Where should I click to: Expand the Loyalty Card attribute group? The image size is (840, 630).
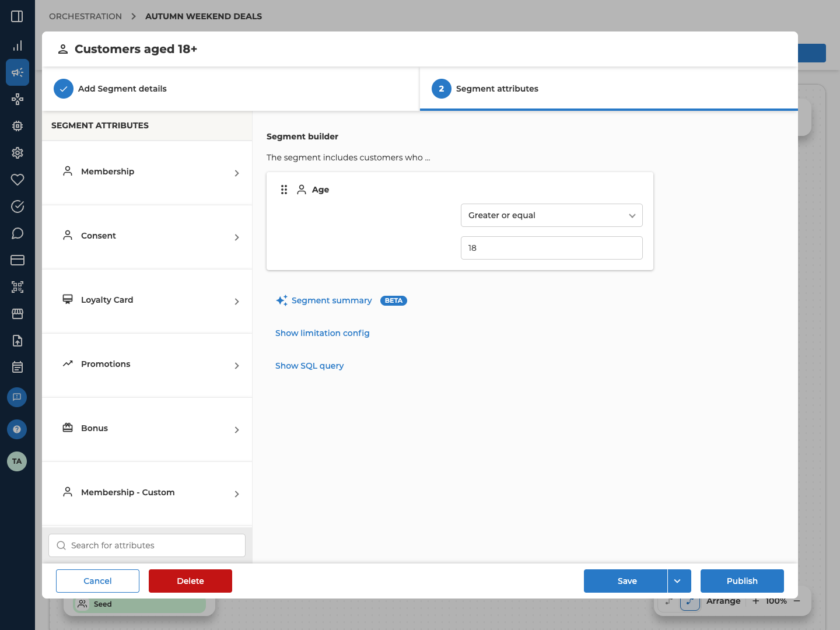[x=147, y=301]
